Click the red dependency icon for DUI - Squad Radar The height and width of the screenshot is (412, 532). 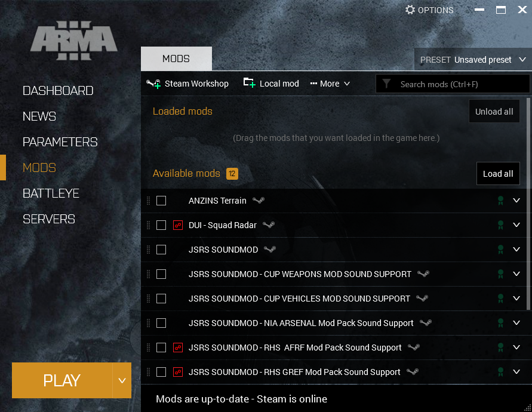click(178, 225)
